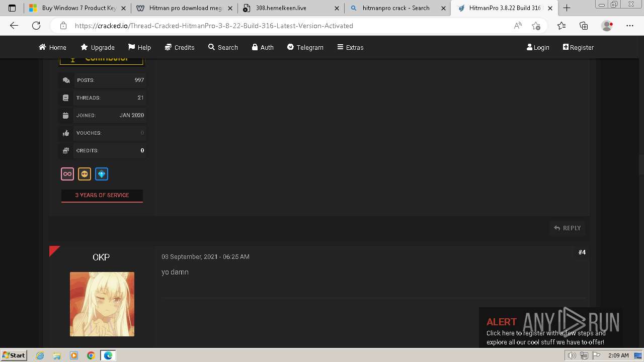This screenshot has height=362, width=644.
Task: Click the address bar URL
Action: tap(214, 26)
